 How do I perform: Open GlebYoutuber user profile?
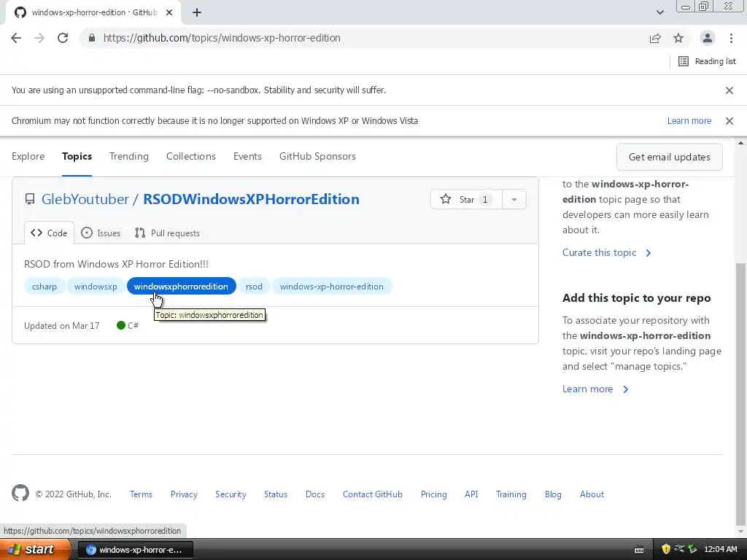tap(85, 199)
